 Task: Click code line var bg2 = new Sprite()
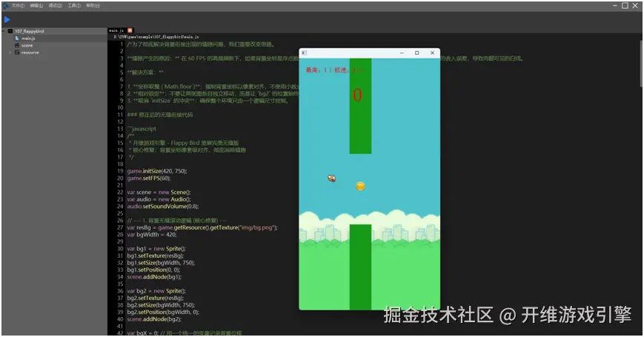(156, 290)
